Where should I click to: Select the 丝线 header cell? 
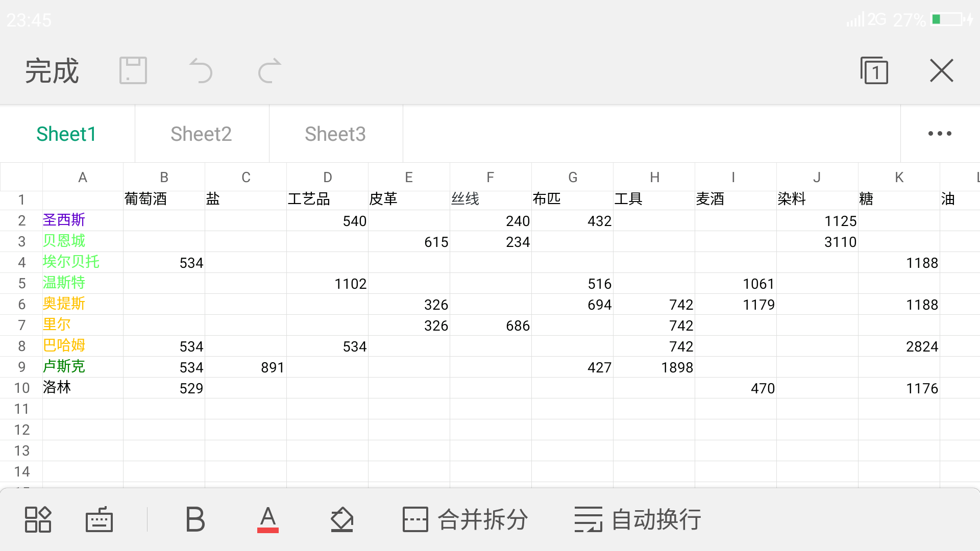point(491,199)
